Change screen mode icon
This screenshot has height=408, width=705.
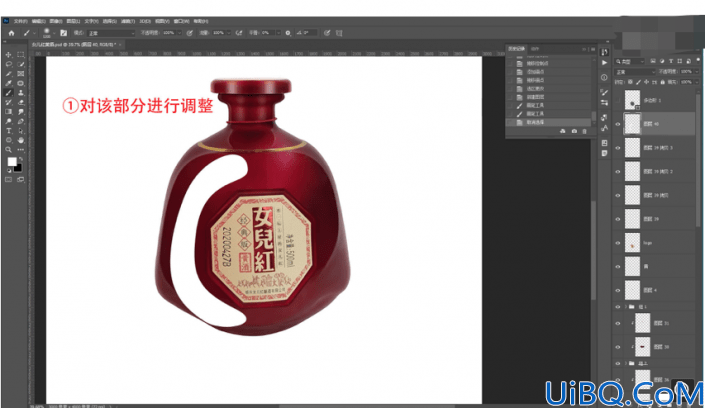(21, 179)
